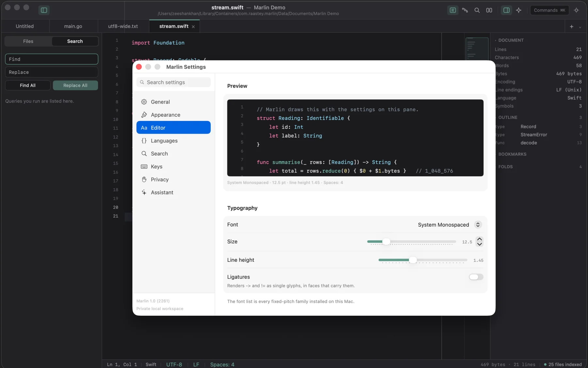Increase font size with the up stepper arrow
The image size is (588, 368).
tap(480, 239)
